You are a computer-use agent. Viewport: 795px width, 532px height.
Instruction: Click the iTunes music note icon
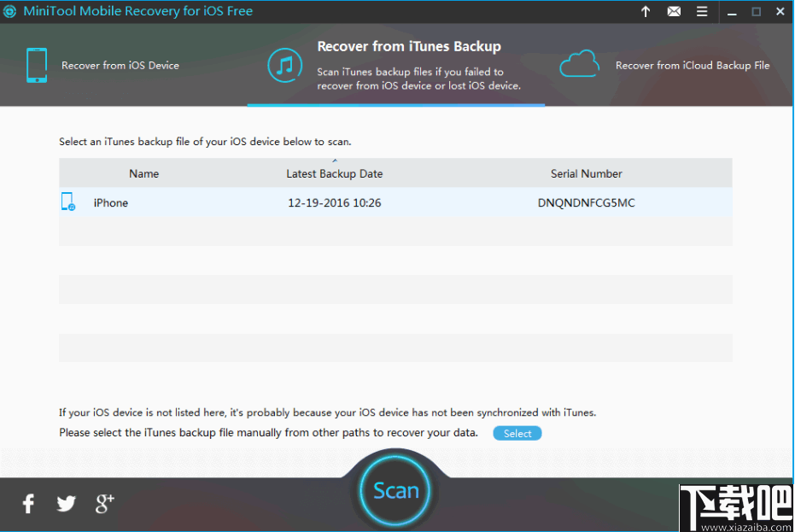pyautogui.click(x=284, y=64)
